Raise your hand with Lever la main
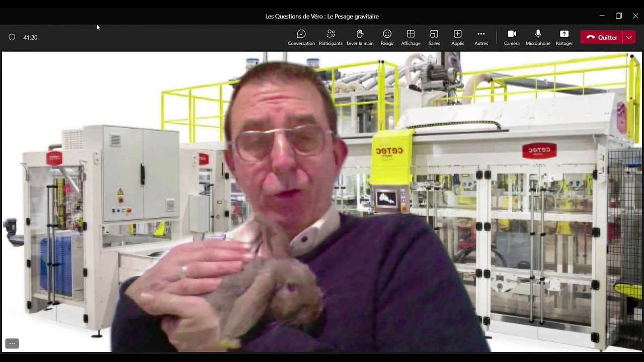The width and height of the screenshot is (644, 362). 360,37
